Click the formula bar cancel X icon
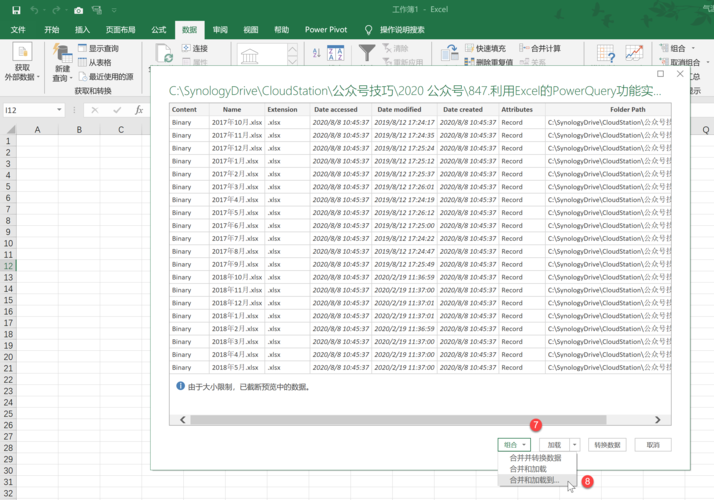The width and height of the screenshot is (714, 500). (x=95, y=110)
